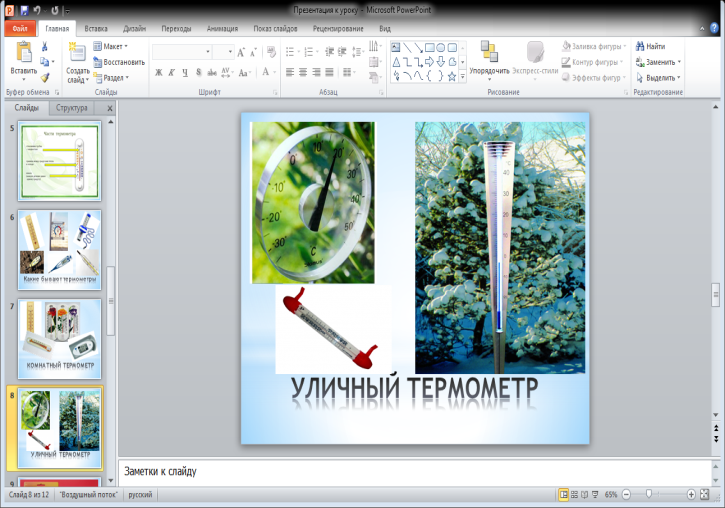Select slide 6 thumbnail in slides panel
This screenshot has width=725, height=508.
(59, 244)
